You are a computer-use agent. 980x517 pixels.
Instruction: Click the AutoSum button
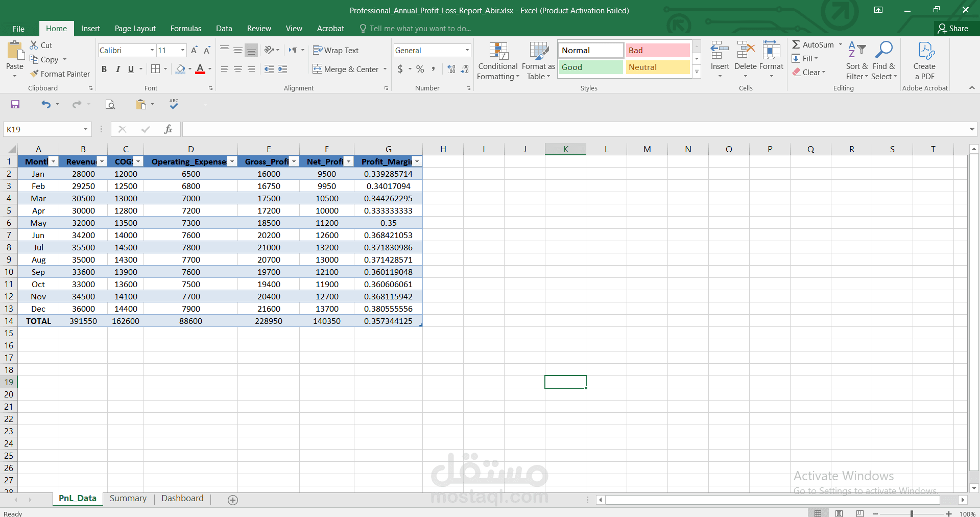(814, 45)
